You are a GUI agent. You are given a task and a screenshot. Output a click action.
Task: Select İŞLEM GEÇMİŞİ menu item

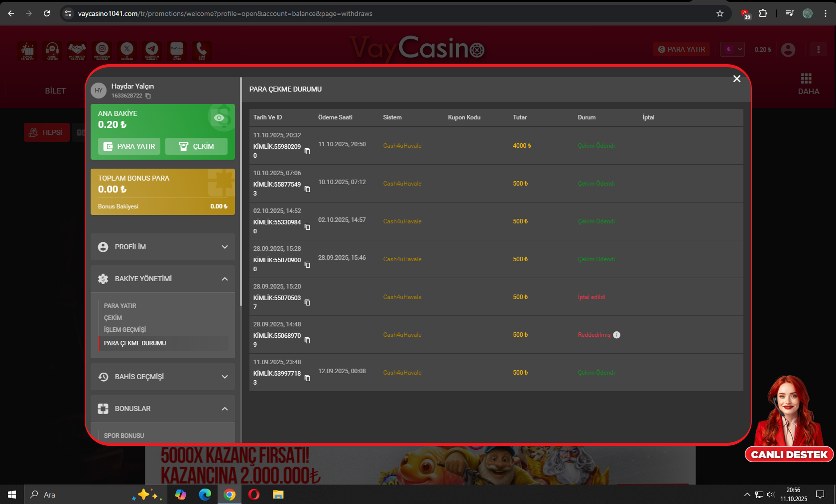pos(125,330)
